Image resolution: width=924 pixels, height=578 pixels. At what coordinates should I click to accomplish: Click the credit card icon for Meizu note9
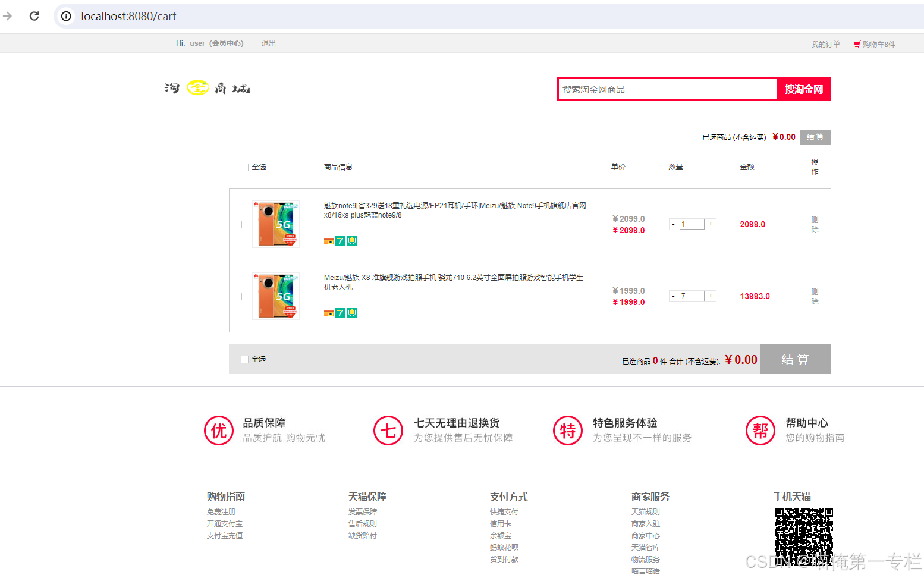[x=328, y=241]
